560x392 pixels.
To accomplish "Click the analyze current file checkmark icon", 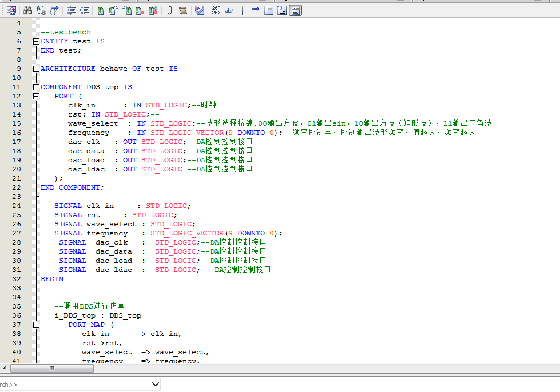I will (199, 10).
